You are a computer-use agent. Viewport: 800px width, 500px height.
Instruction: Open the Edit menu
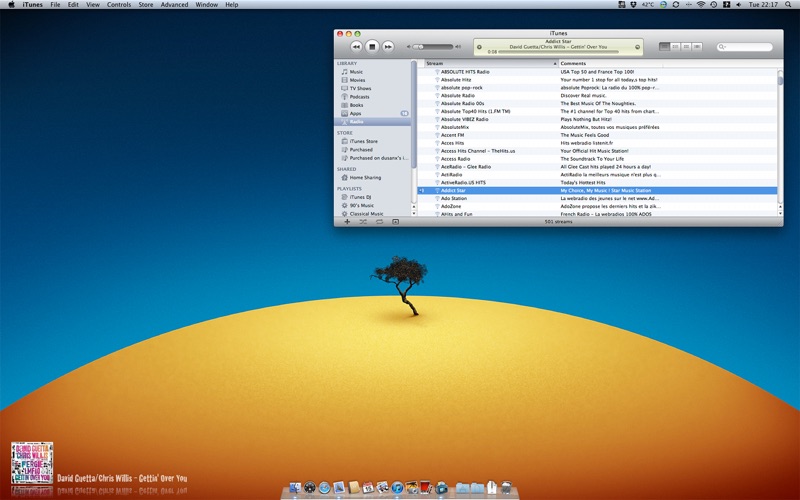pyautogui.click(x=73, y=5)
